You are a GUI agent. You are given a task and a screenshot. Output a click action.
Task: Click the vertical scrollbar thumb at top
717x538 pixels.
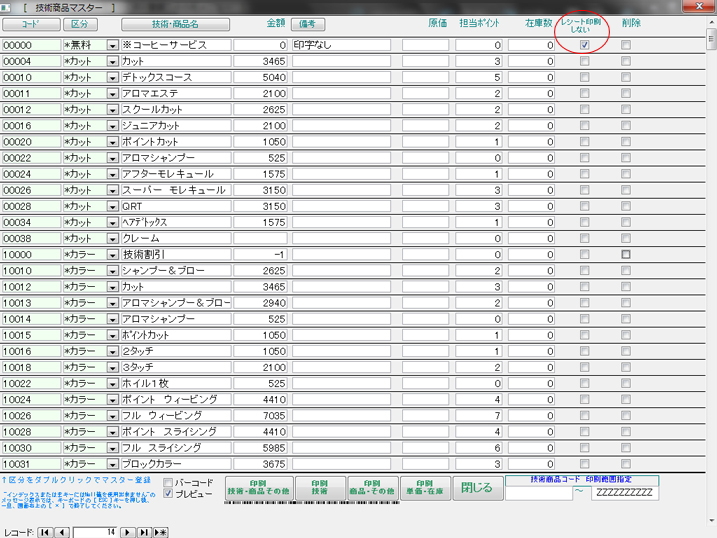[711, 38]
